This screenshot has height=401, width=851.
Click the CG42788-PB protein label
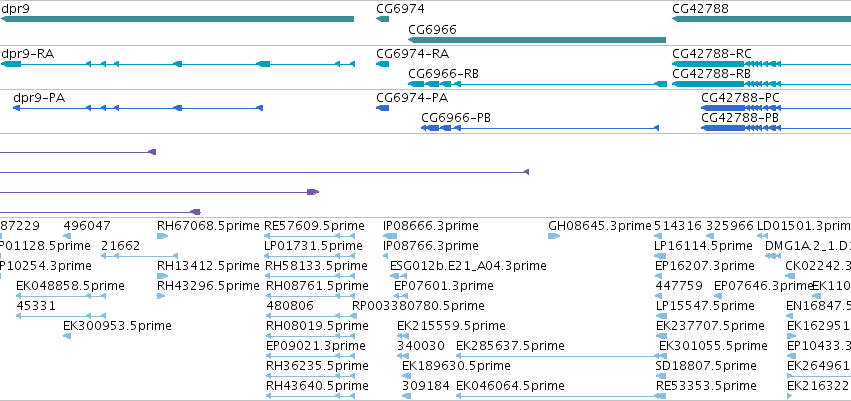tap(740, 118)
